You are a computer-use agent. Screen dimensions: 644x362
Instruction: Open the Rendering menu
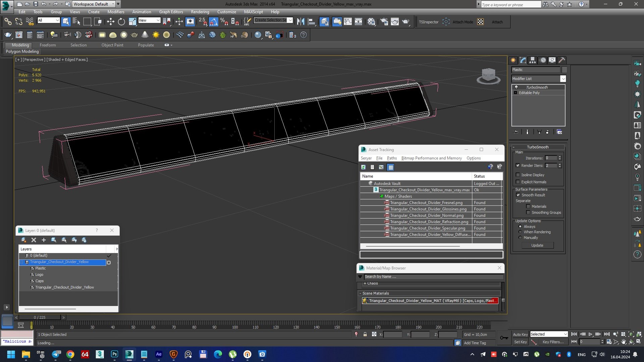[200, 12]
